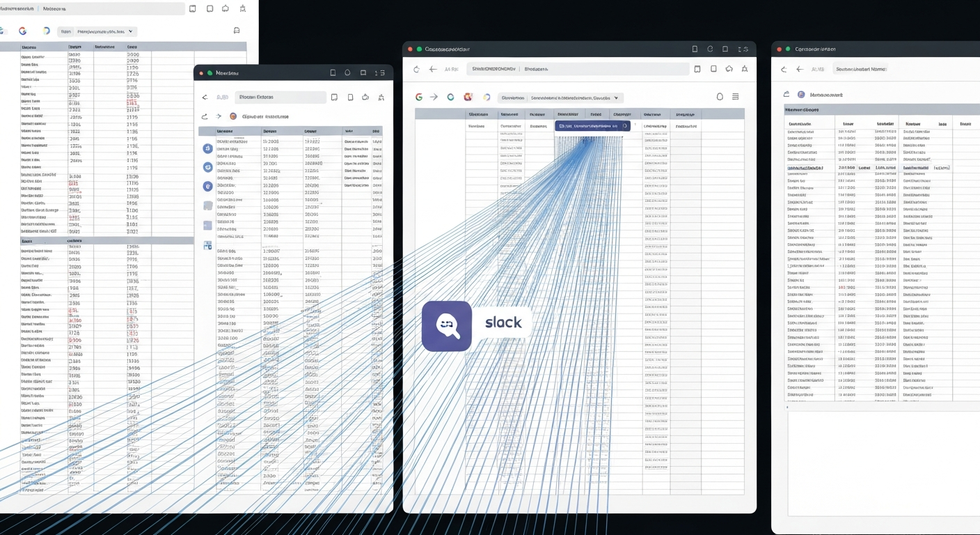Click the Google logo in top-left window
This screenshot has height=535, width=980.
tap(22, 31)
